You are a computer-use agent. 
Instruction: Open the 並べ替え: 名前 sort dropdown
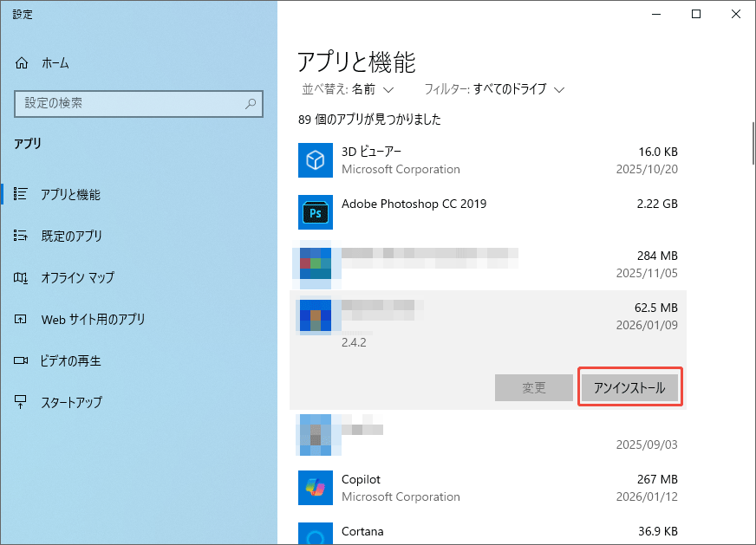coord(347,88)
